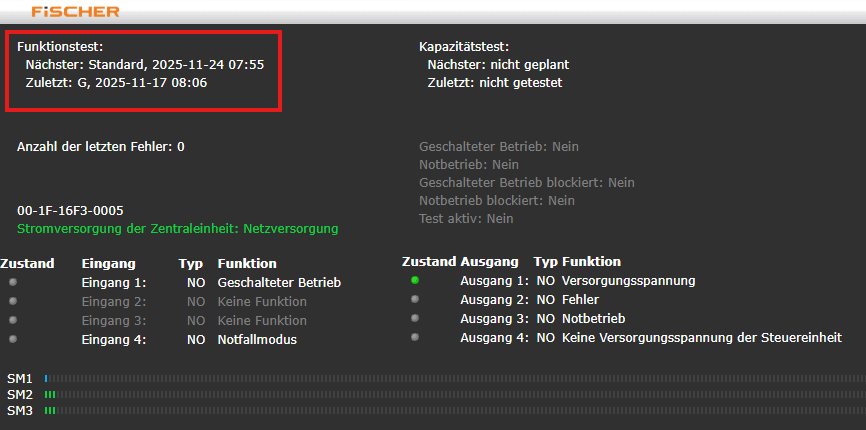
Task: Click the green Netzversorgung power status text
Action: tap(177, 228)
